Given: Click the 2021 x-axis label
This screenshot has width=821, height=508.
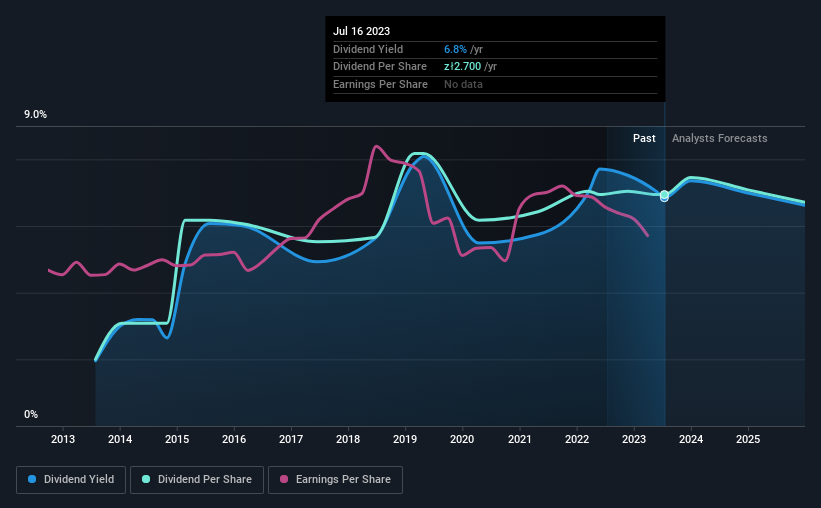Looking at the screenshot, I should pyautogui.click(x=519, y=439).
